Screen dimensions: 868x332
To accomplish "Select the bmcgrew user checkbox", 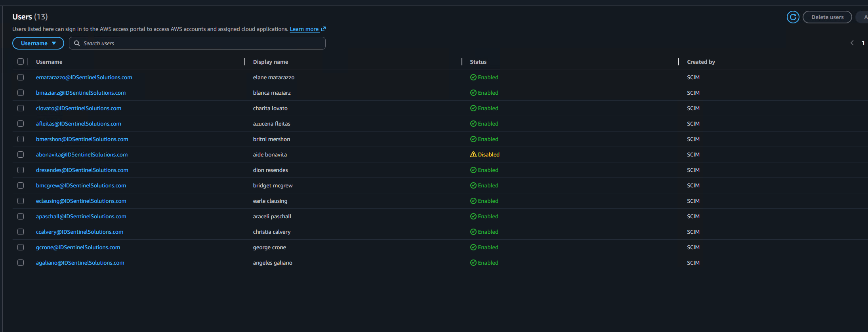I will click(21, 185).
